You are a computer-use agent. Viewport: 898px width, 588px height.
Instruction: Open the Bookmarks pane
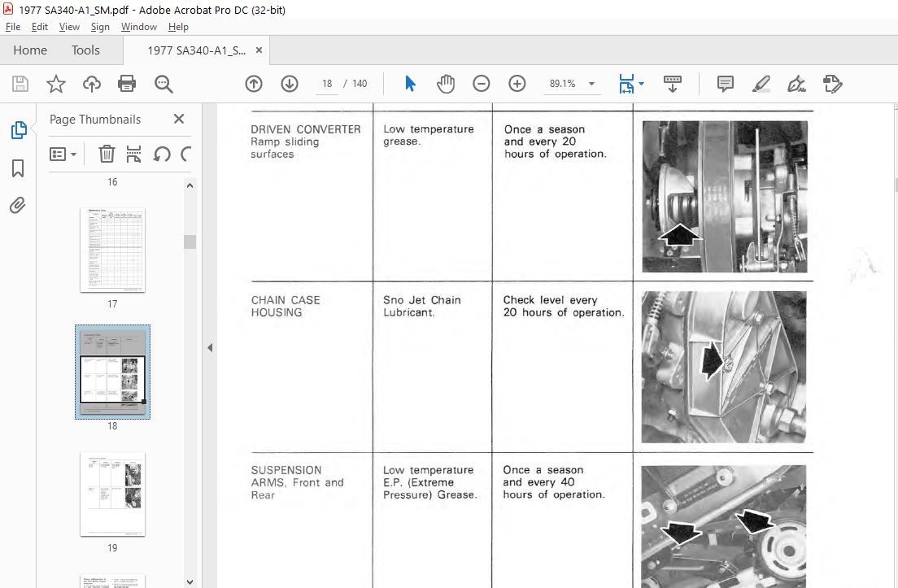[18, 168]
